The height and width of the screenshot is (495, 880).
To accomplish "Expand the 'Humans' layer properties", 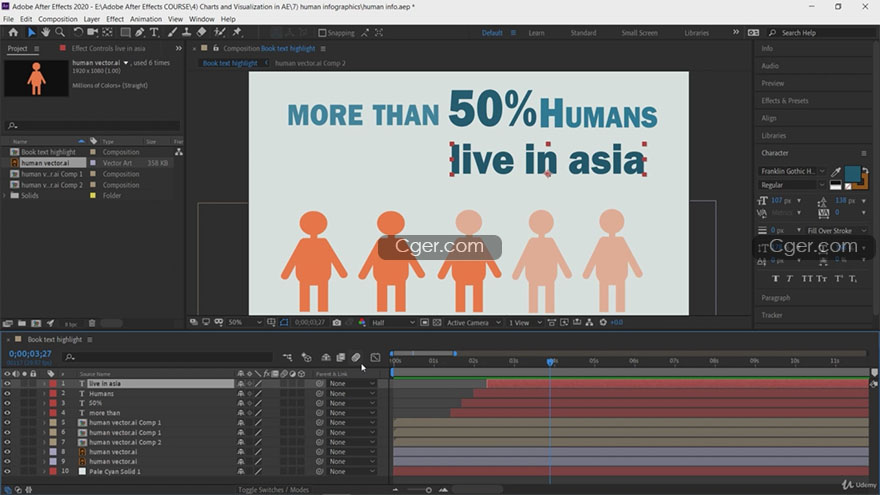I will pos(44,393).
